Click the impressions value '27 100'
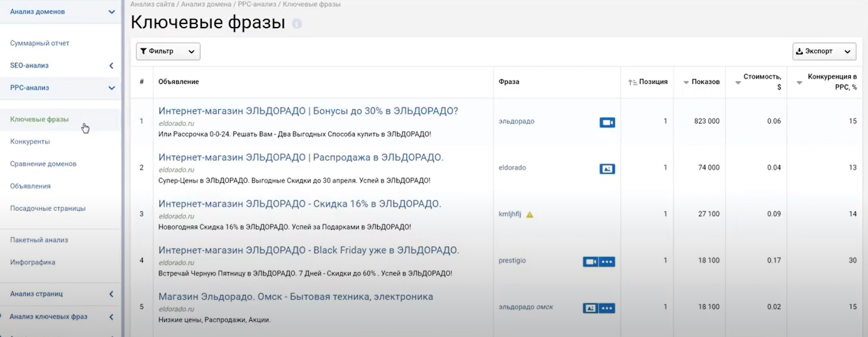 click(709, 214)
